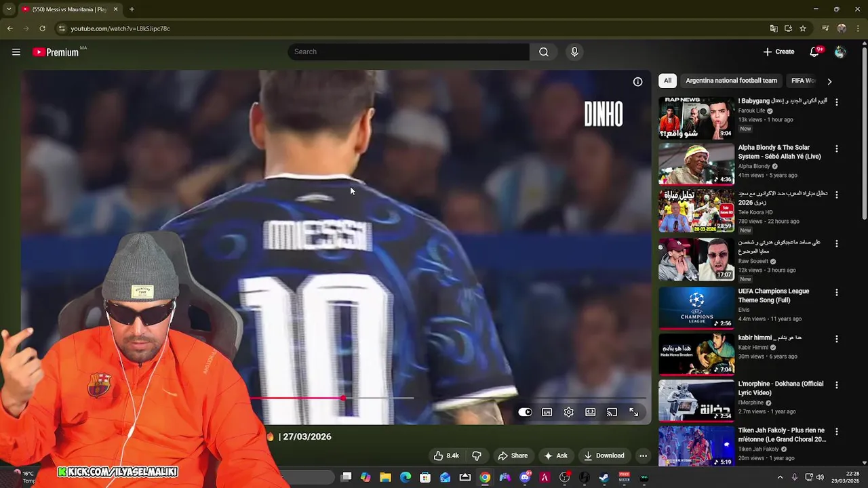
Task: Open video player settings gear
Action: click(x=569, y=412)
